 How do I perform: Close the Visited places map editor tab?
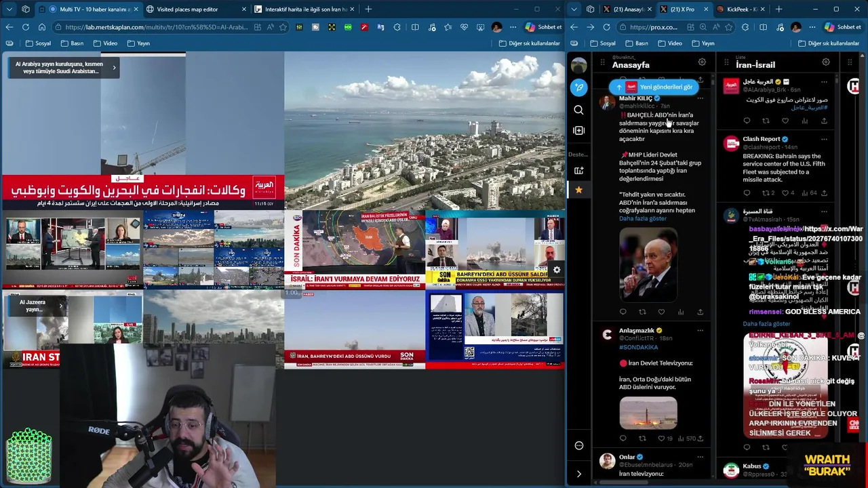(x=244, y=9)
